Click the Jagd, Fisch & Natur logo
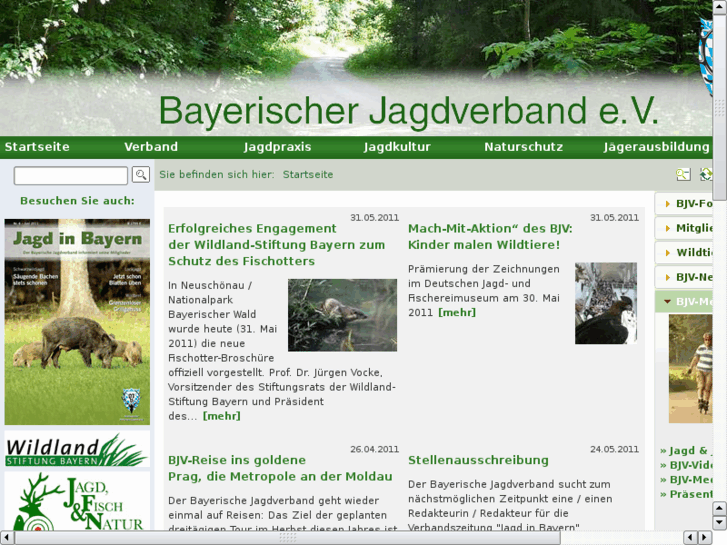The height and width of the screenshot is (545, 727). click(x=77, y=502)
